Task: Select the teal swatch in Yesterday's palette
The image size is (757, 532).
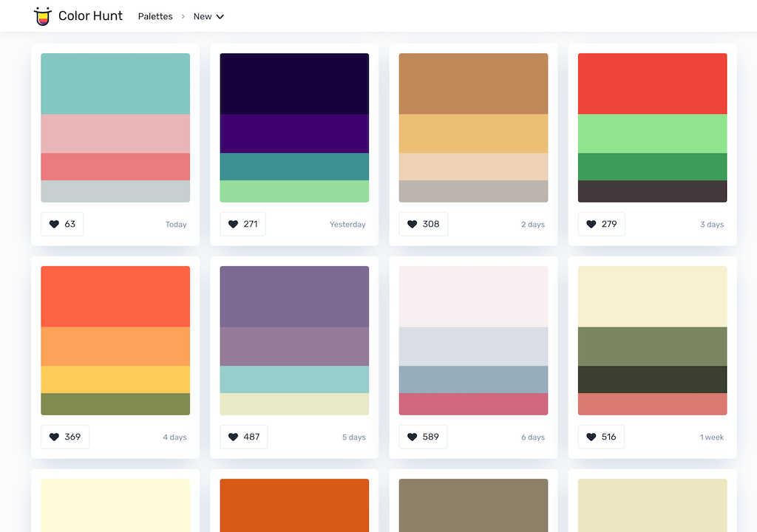Action: 294,166
